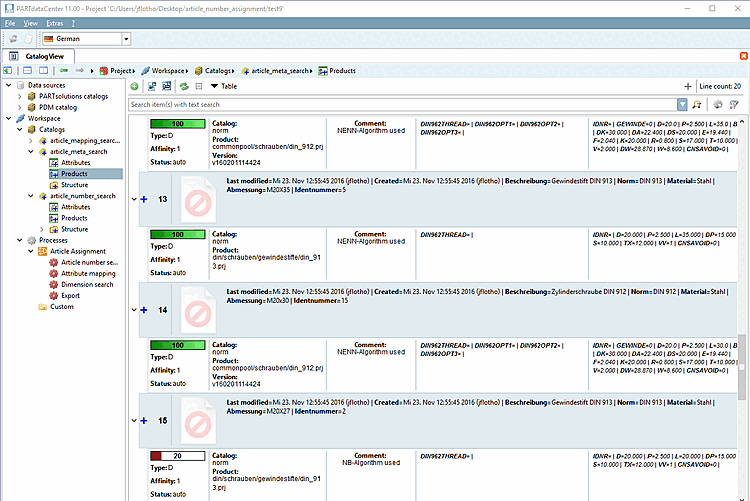Click the green refresh arrows icon

(x=184, y=87)
